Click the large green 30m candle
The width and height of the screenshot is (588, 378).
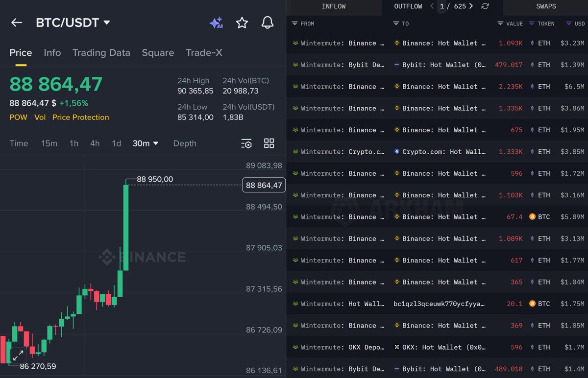pyautogui.click(x=126, y=227)
